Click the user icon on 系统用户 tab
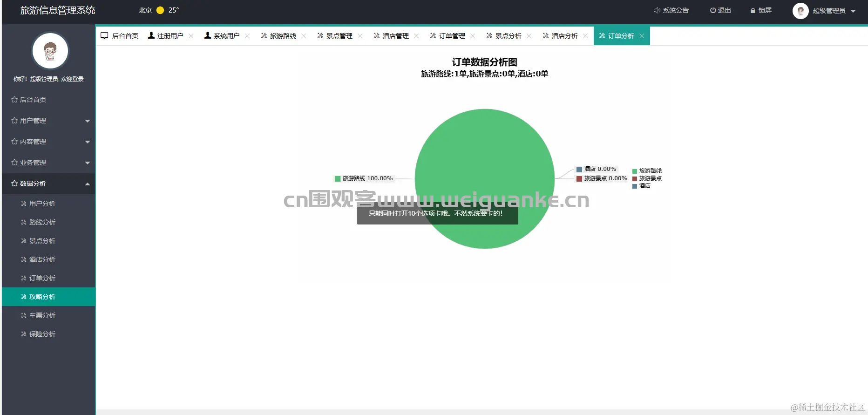Screen dimensions: 868x415 click(x=208, y=35)
